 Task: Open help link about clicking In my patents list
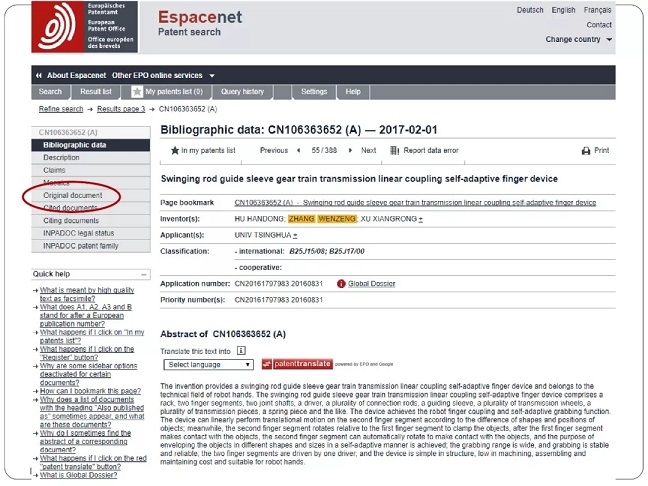coord(92,336)
